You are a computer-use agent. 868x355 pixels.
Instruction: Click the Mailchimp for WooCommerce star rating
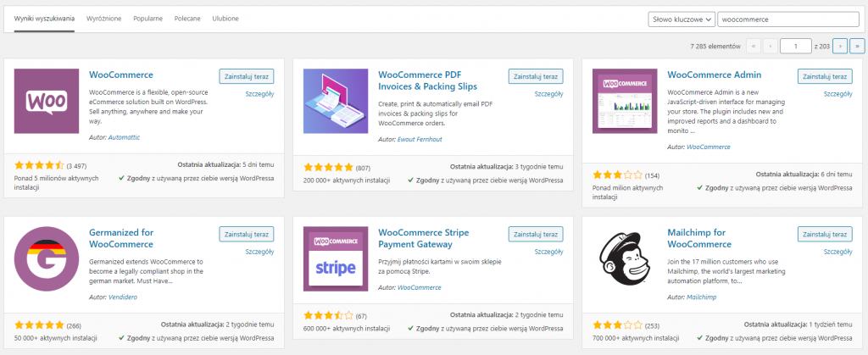618,325
